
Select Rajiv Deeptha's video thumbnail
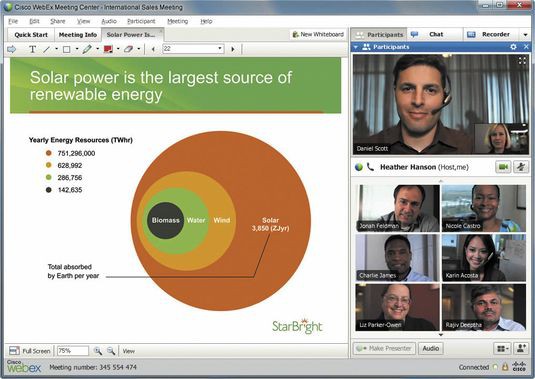point(484,307)
